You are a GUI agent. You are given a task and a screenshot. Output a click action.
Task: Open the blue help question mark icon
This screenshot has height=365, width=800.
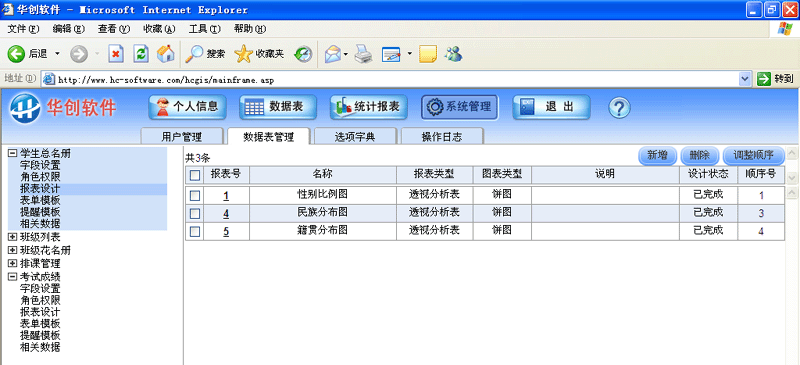point(619,108)
